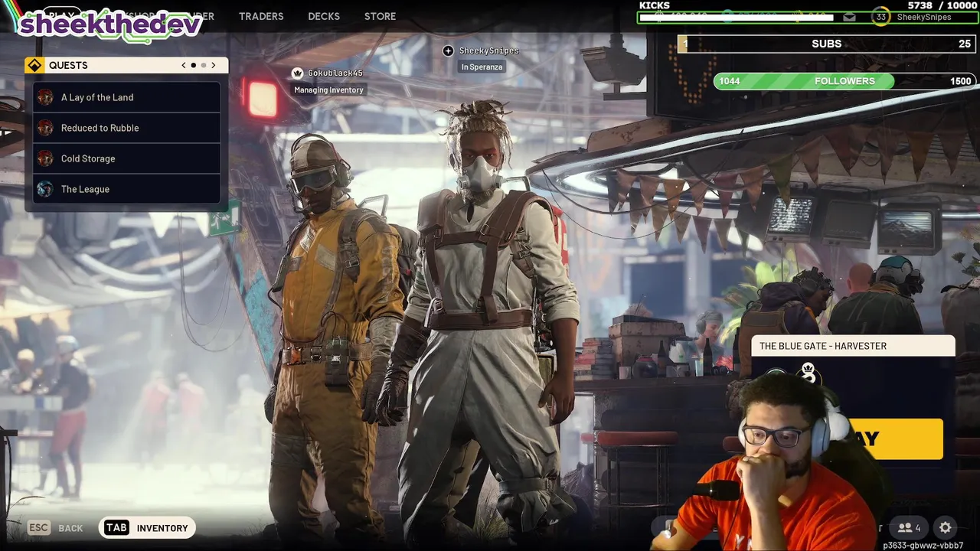Screen dimensions: 980x551
Task: Click the SheekySnipes username in top bar
Action: tap(924, 17)
